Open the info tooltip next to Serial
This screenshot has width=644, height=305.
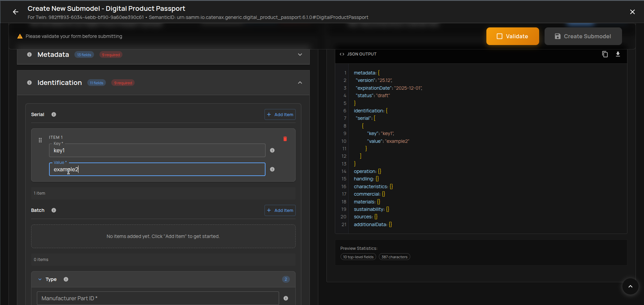[x=53, y=114]
